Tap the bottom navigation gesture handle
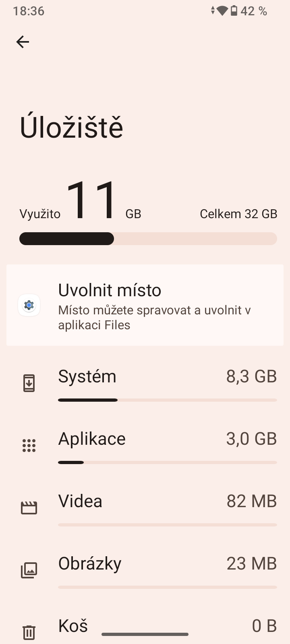 [145, 634]
